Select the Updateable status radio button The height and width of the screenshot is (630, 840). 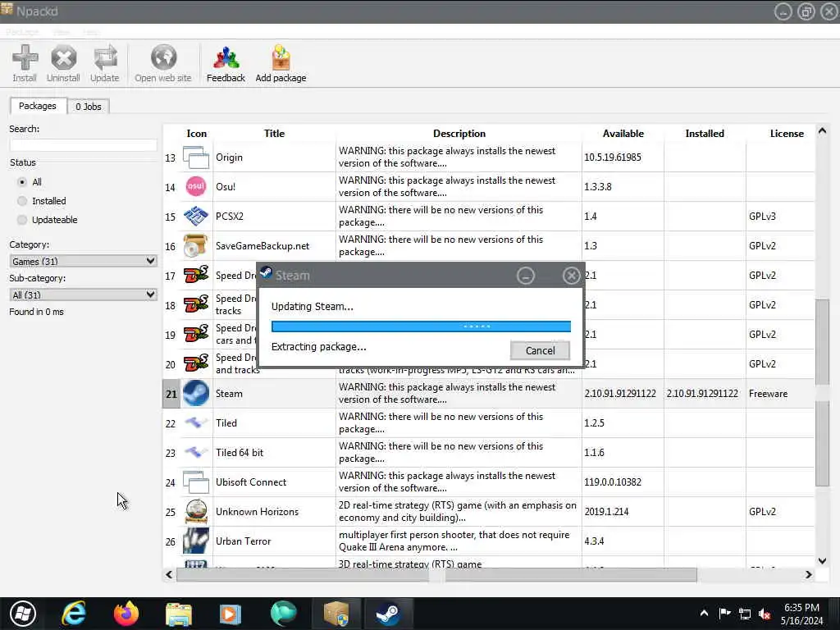pyautogui.click(x=22, y=220)
